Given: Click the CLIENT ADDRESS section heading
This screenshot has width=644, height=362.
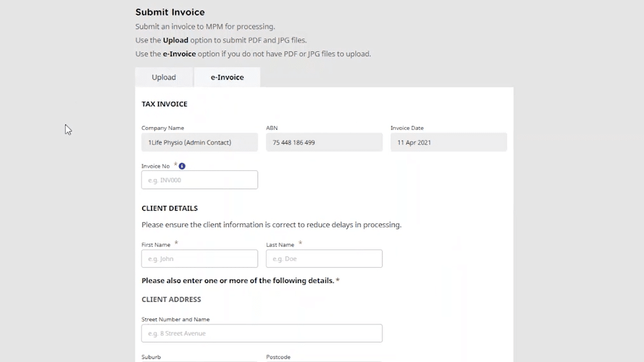Looking at the screenshot, I should [x=171, y=299].
